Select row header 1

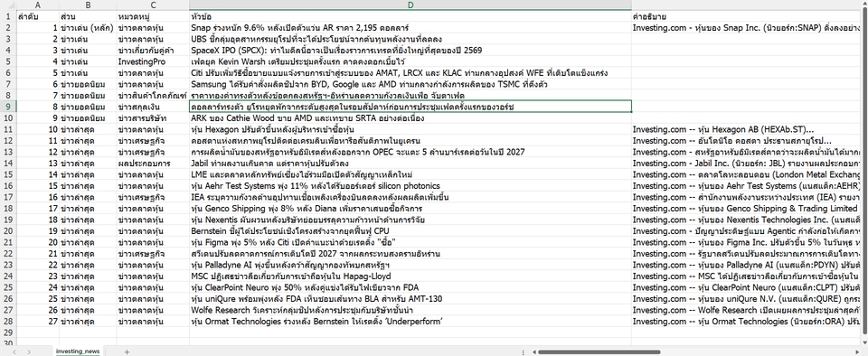(8, 16)
